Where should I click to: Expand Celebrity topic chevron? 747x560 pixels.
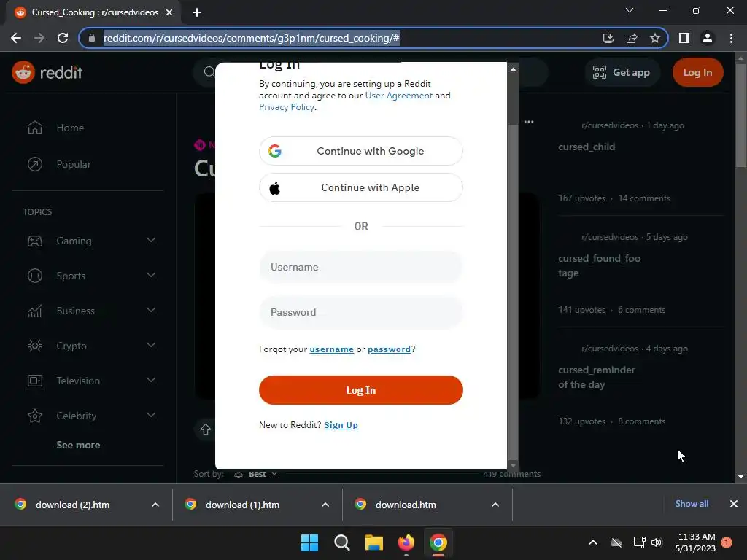coord(151,415)
